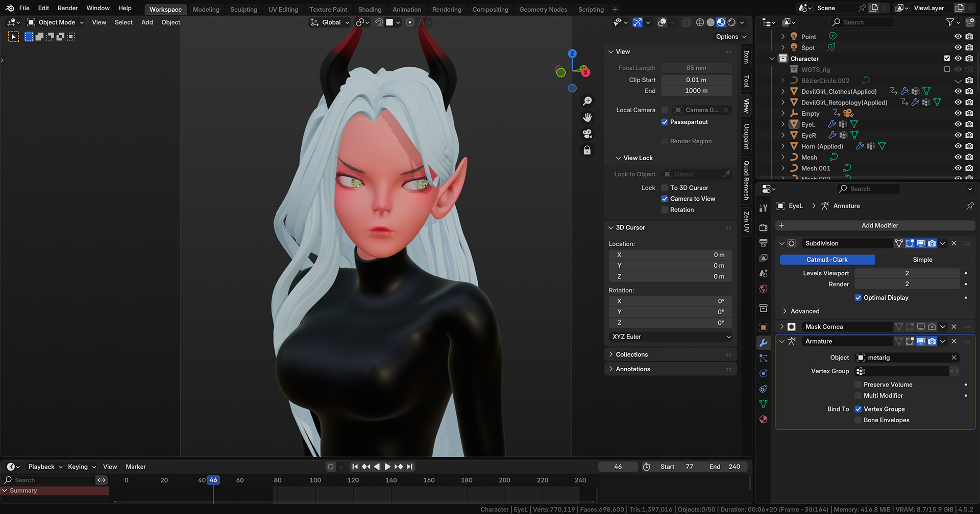Select Catmull-Clark subdivision type
The width and height of the screenshot is (980, 514).
[x=827, y=260]
